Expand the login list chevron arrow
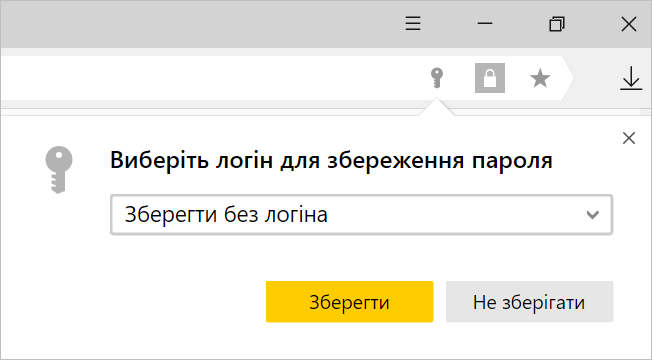The width and height of the screenshot is (652, 360). (593, 215)
